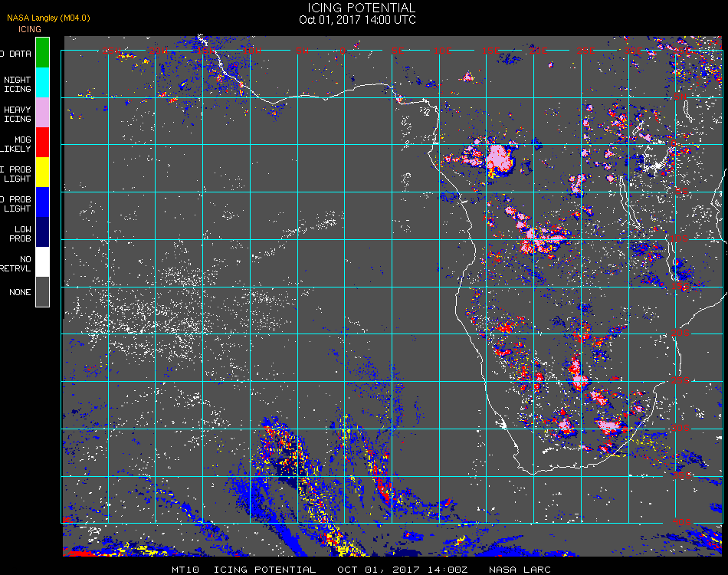The image size is (728, 575).
Task: Click the '10W' longitude label
Action: (x=252, y=51)
